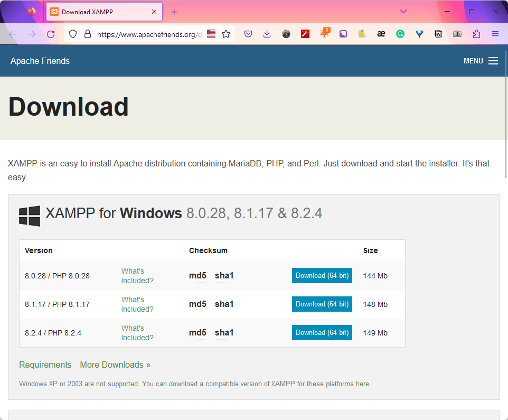This screenshot has width=508, height=420.
Task: Open tracking protection shield icon
Action: [73, 34]
